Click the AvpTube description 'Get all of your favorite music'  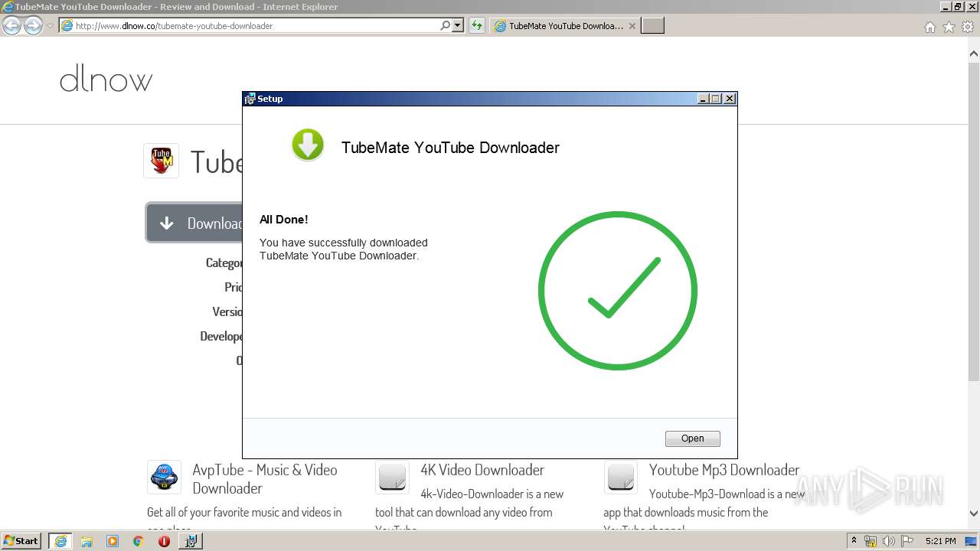point(243,512)
